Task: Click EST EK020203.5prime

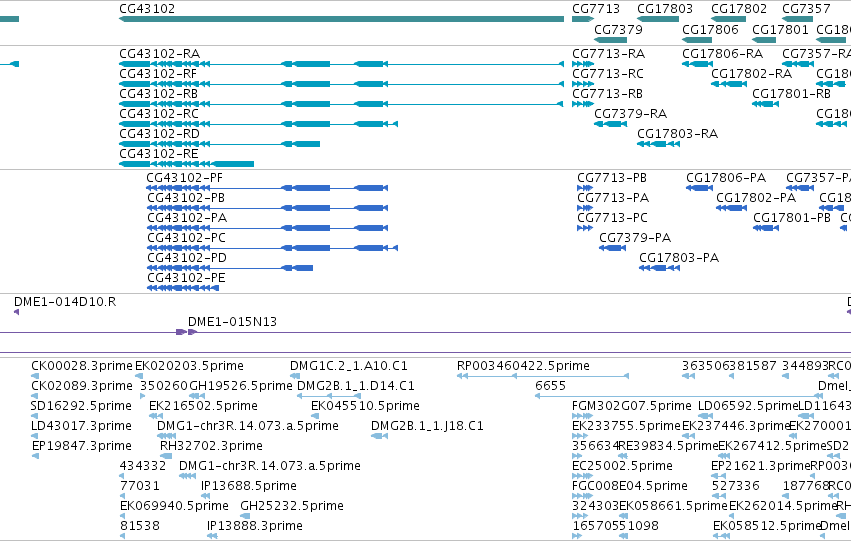Action: 189,366
